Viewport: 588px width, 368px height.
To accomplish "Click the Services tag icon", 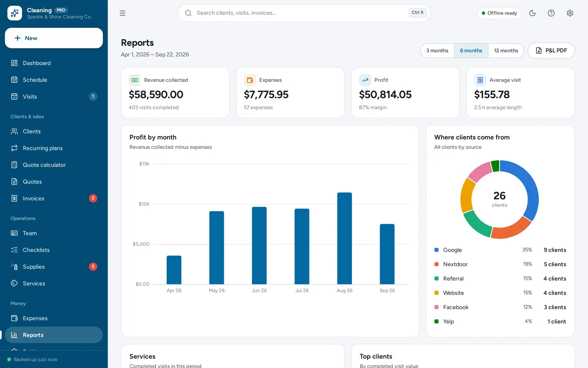I will (14, 283).
